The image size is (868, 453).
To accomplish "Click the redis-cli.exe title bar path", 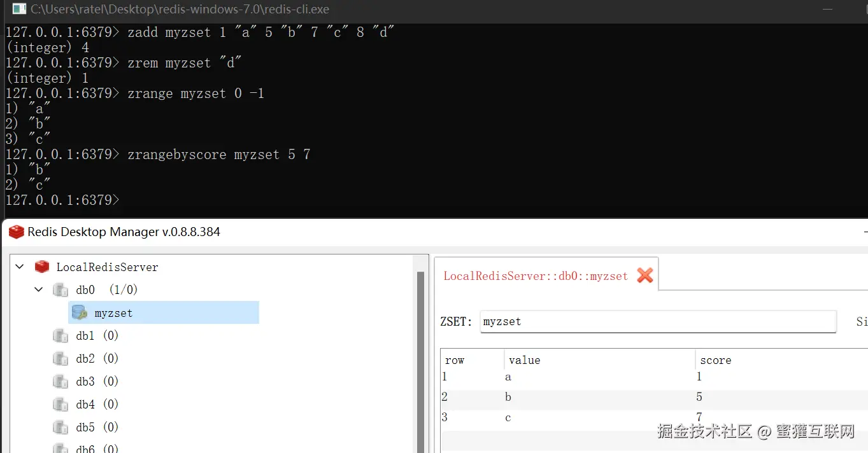I will (x=180, y=10).
